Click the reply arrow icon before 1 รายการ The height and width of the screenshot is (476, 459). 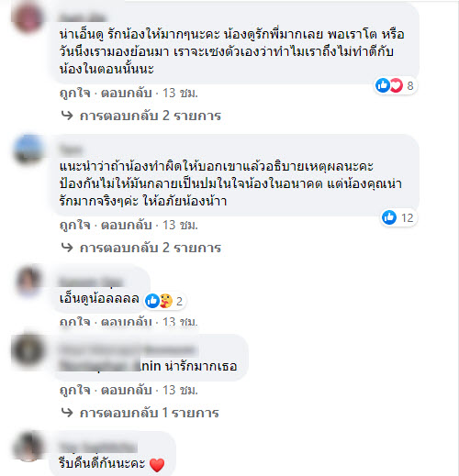[x=67, y=413]
